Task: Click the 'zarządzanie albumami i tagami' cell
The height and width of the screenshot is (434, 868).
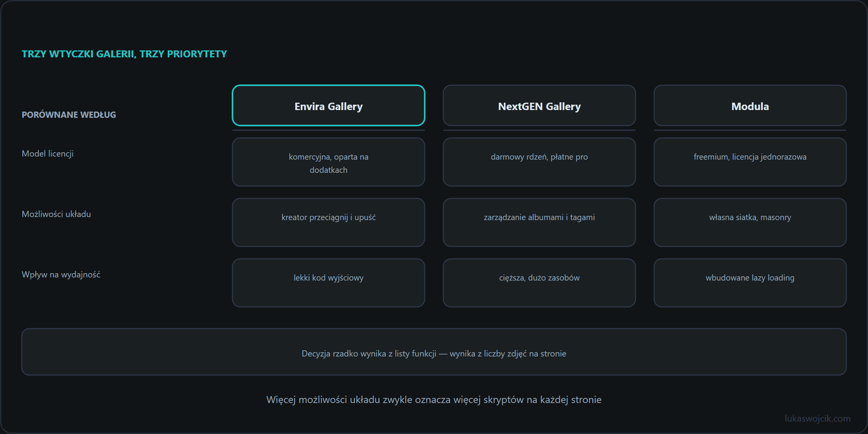Action: pos(539,222)
